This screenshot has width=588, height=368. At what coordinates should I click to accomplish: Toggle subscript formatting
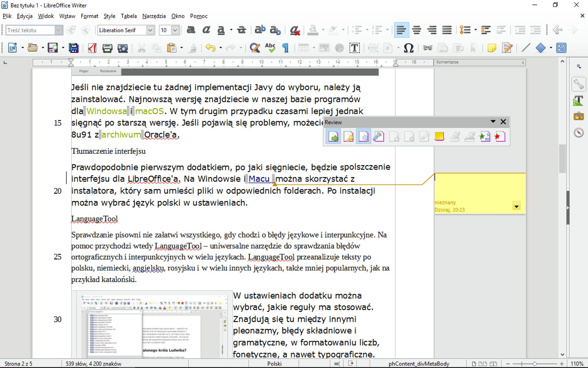coord(275,30)
